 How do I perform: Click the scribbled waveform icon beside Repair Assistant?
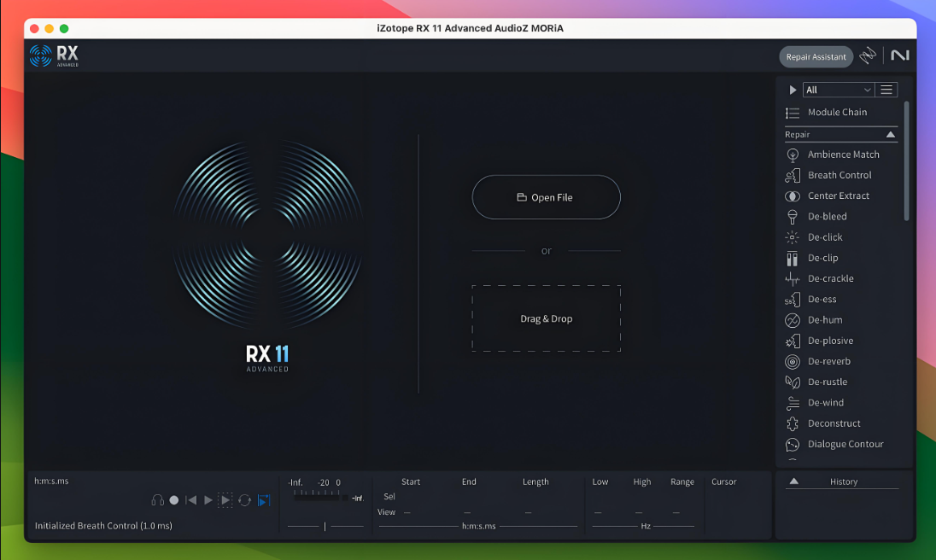(868, 56)
